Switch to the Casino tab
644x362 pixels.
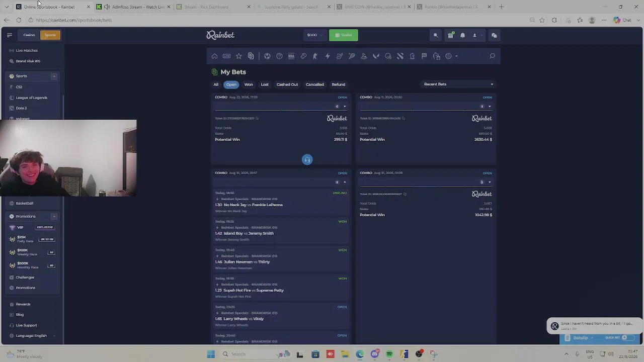point(29,35)
